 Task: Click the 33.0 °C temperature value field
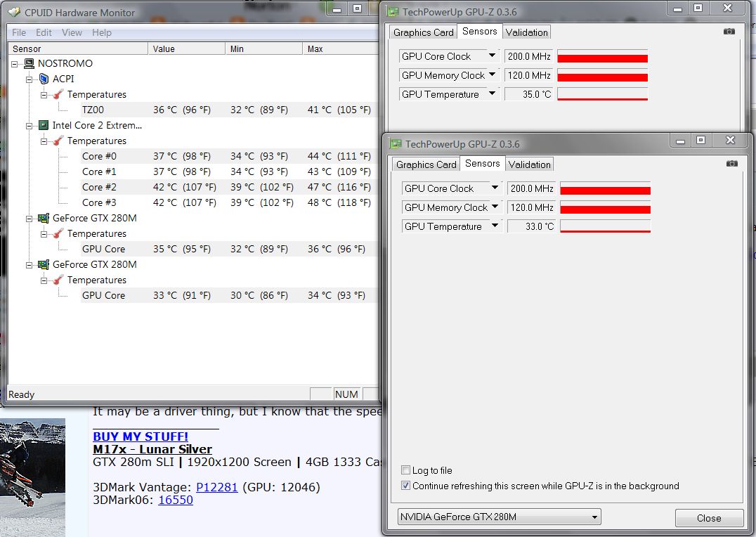coord(531,226)
